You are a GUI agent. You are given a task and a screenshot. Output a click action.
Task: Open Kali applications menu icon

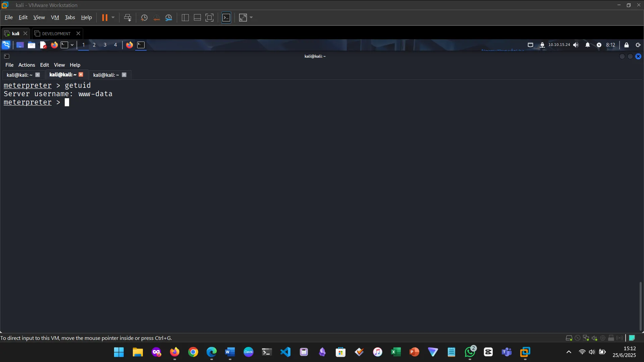pos(6,45)
